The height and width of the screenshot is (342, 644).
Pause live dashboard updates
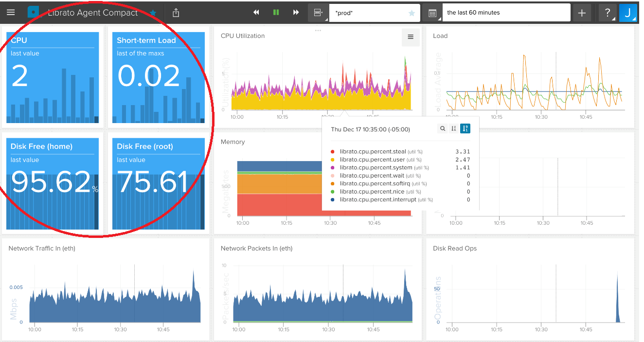(276, 13)
